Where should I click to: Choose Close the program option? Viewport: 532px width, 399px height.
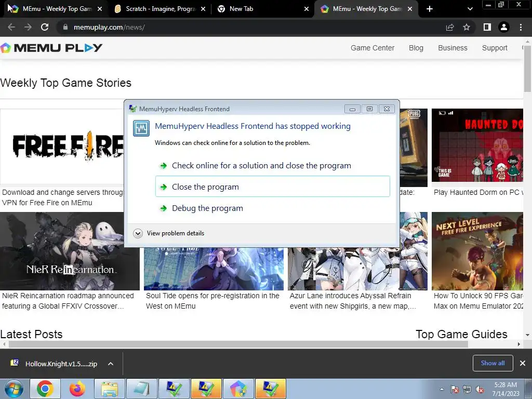272,187
